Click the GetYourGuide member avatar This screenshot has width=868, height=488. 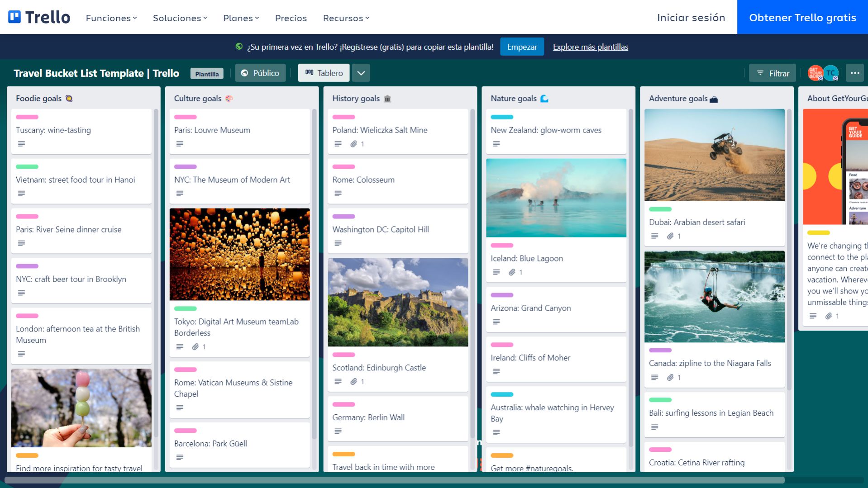tap(816, 73)
